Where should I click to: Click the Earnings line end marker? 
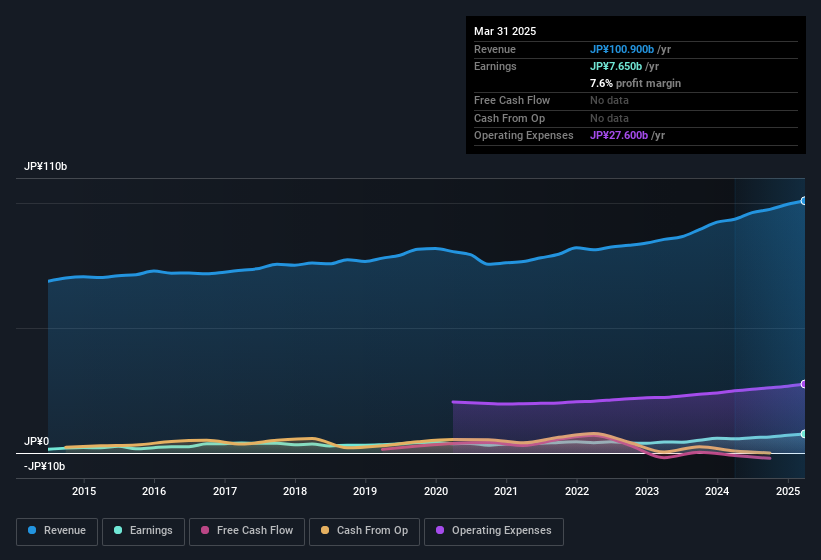[x=803, y=434]
